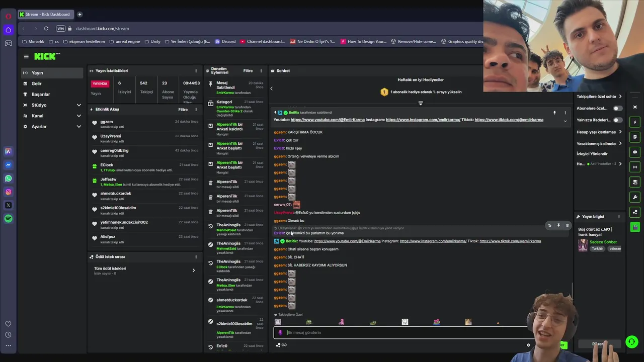Open pinned message options menu
The height and width of the screenshot is (362, 644).
565,113
